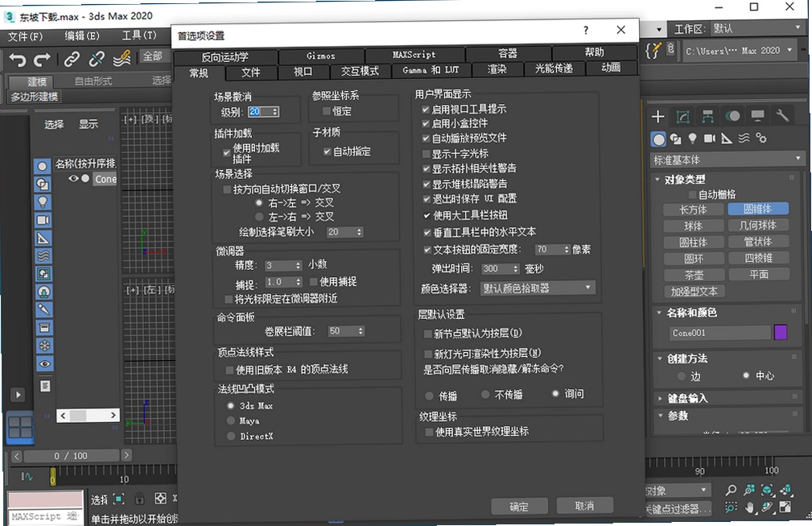812x526 pixels.
Task: Select the Link objects chain icon
Action: 72,59
